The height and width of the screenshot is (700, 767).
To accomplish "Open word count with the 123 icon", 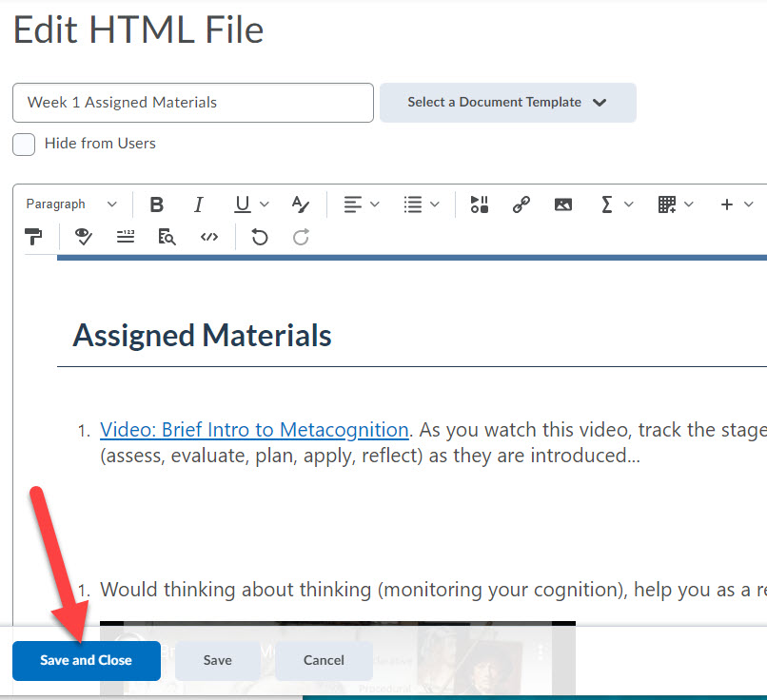I will [x=125, y=237].
